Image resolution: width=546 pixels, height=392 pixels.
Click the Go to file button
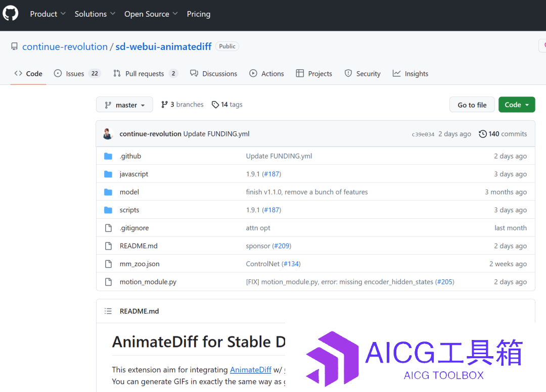pyautogui.click(x=472, y=105)
